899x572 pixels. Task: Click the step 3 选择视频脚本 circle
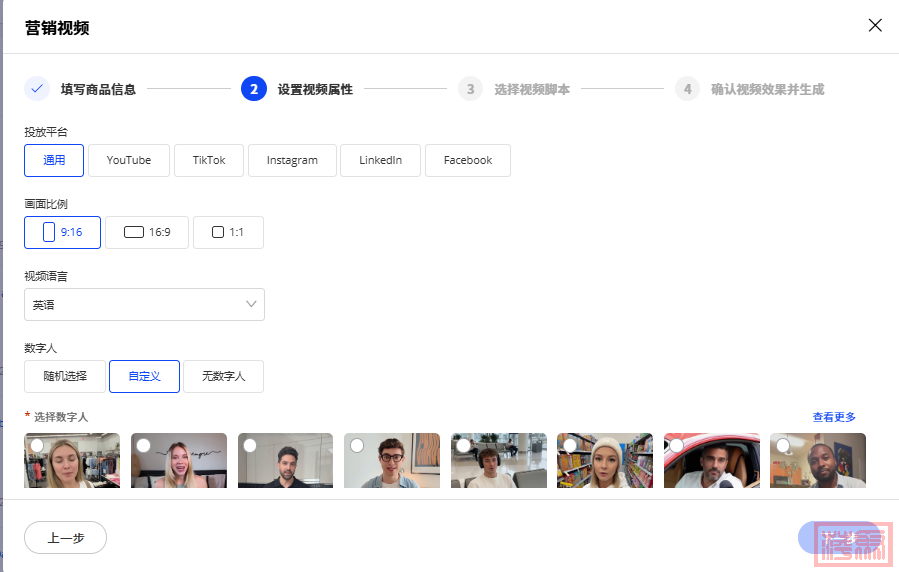point(470,89)
